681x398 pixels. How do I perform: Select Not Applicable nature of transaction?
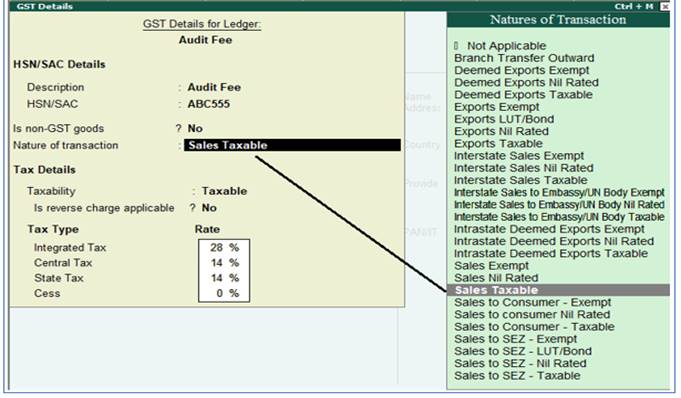(506, 46)
